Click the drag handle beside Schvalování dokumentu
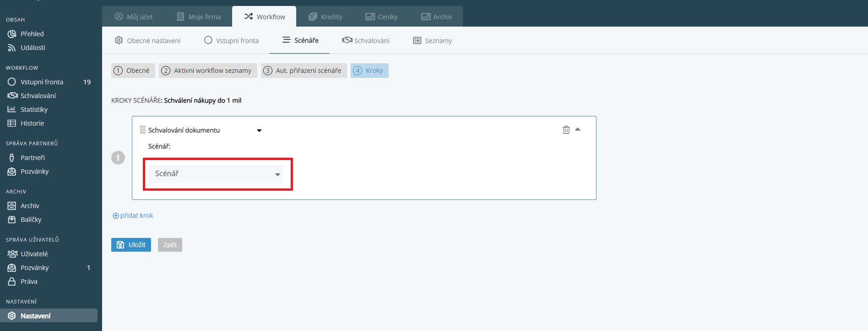The height and width of the screenshot is (331, 868). [142, 130]
